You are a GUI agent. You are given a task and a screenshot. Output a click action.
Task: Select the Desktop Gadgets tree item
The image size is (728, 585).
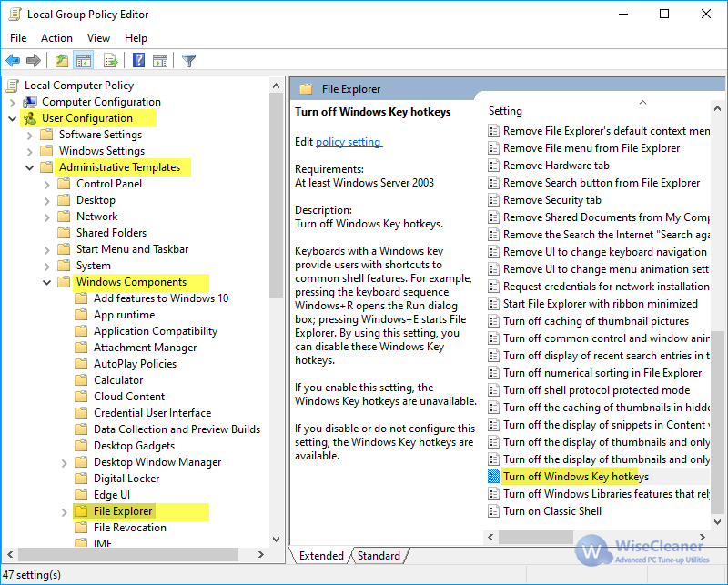[134, 446]
